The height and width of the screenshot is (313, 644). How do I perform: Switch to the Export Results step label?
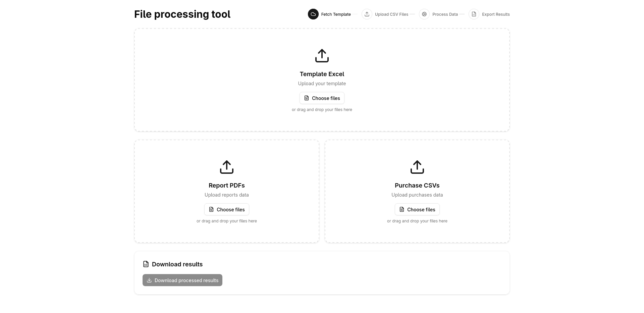pos(496,14)
